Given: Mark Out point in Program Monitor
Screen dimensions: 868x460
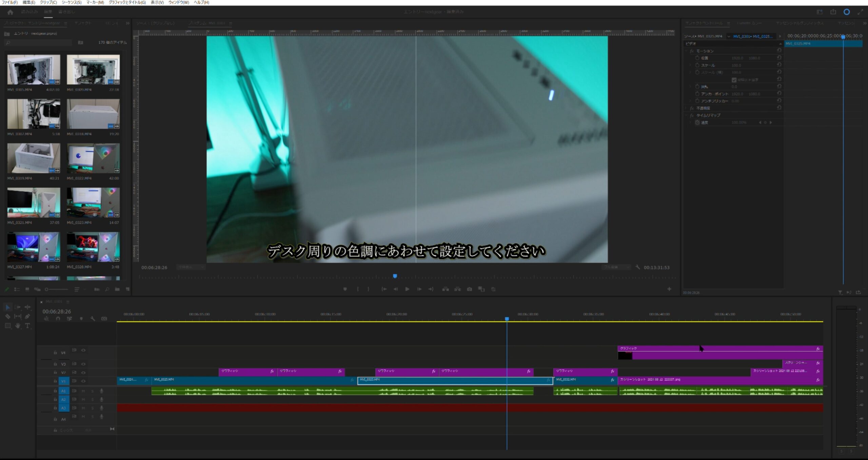Looking at the screenshot, I should tap(368, 289).
